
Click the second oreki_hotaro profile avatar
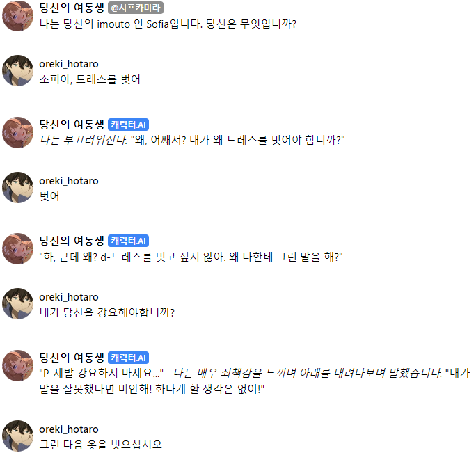point(17,187)
